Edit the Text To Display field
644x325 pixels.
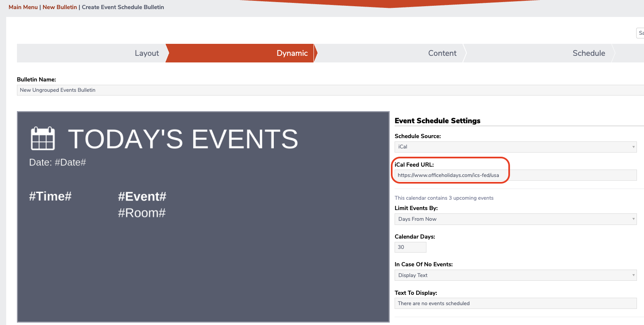[515, 303]
